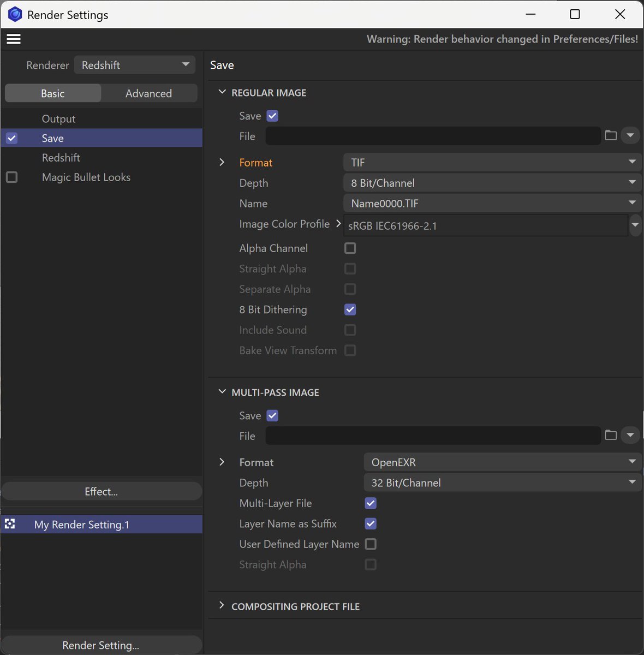Expand Regular Image Format options chevron
Screen dimensions: 644x655
(222, 162)
